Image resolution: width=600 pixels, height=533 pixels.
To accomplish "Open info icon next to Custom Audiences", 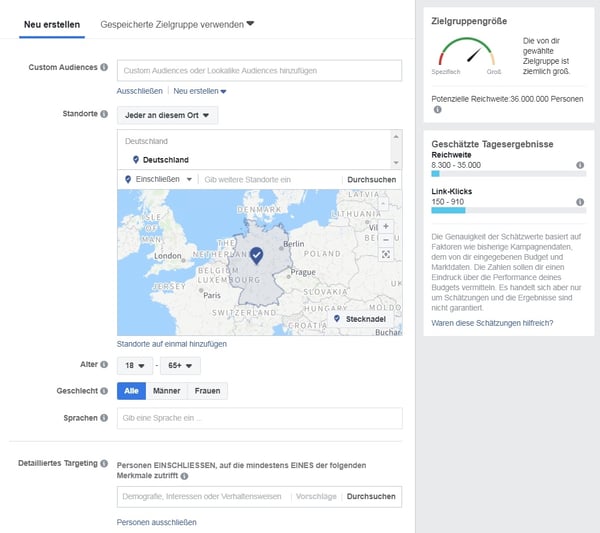I will point(104,67).
